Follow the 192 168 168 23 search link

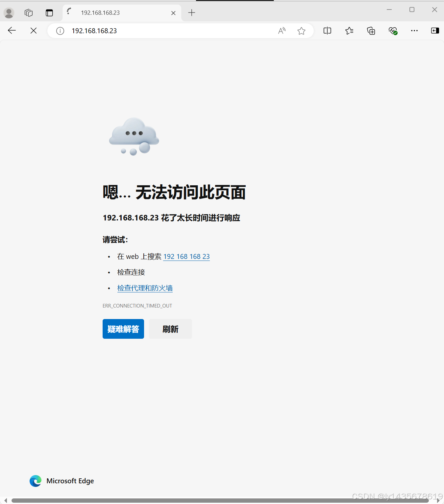[x=186, y=257]
